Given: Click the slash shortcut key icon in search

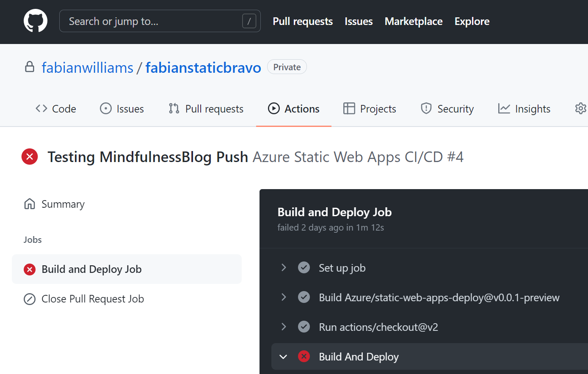Looking at the screenshot, I should pyautogui.click(x=249, y=21).
